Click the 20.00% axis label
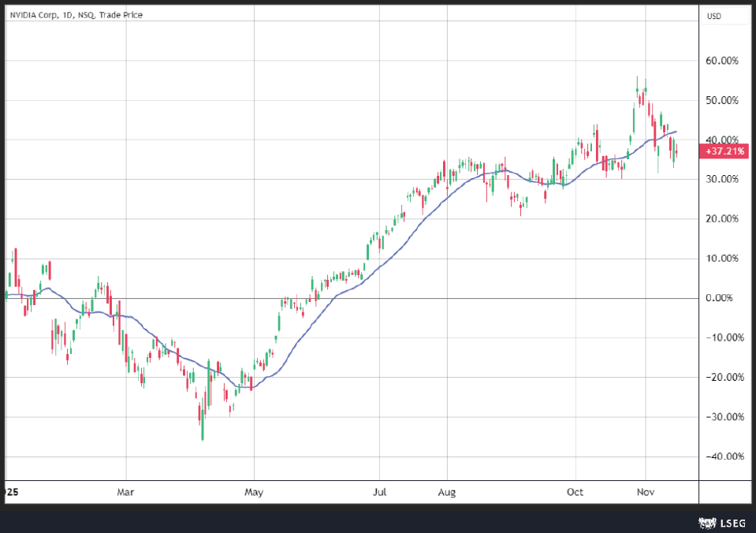 (x=722, y=219)
